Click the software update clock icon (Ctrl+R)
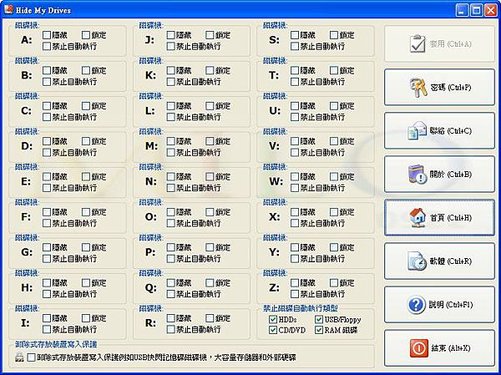Viewport: 501px width, 375px height. point(417,261)
